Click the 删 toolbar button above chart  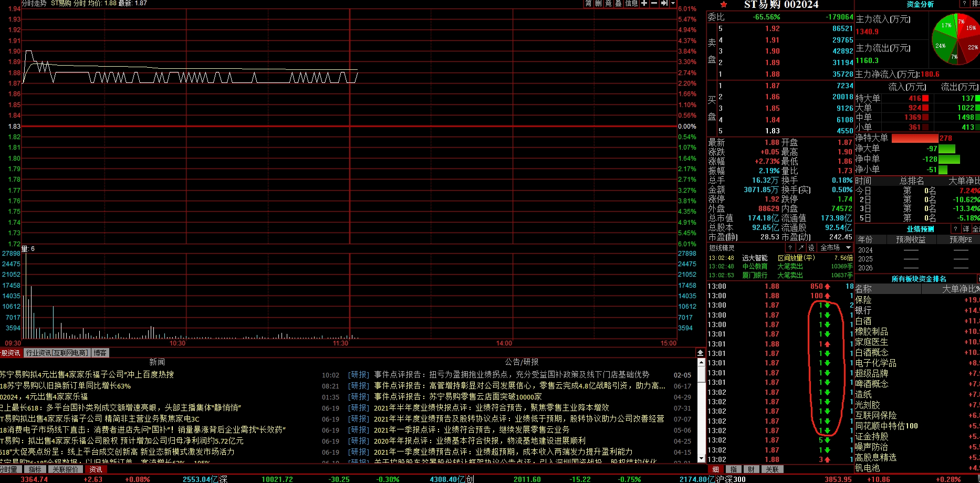pyautogui.click(x=599, y=3)
